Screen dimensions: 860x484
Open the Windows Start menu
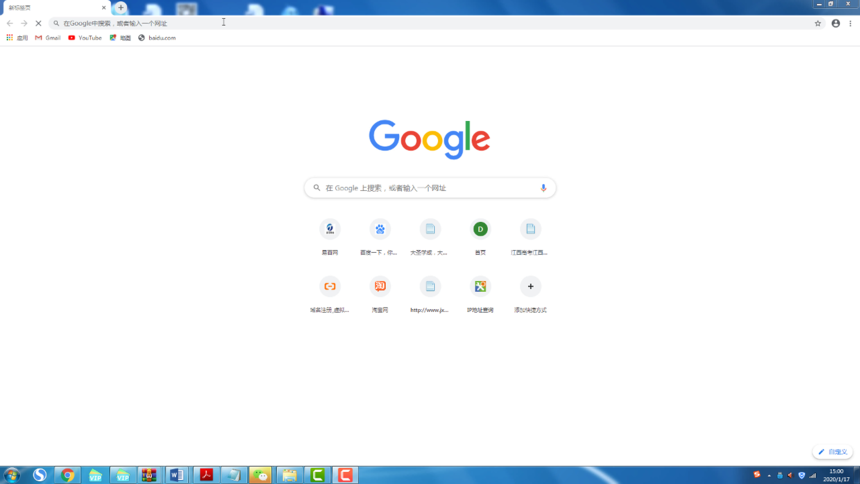[12, 475]
